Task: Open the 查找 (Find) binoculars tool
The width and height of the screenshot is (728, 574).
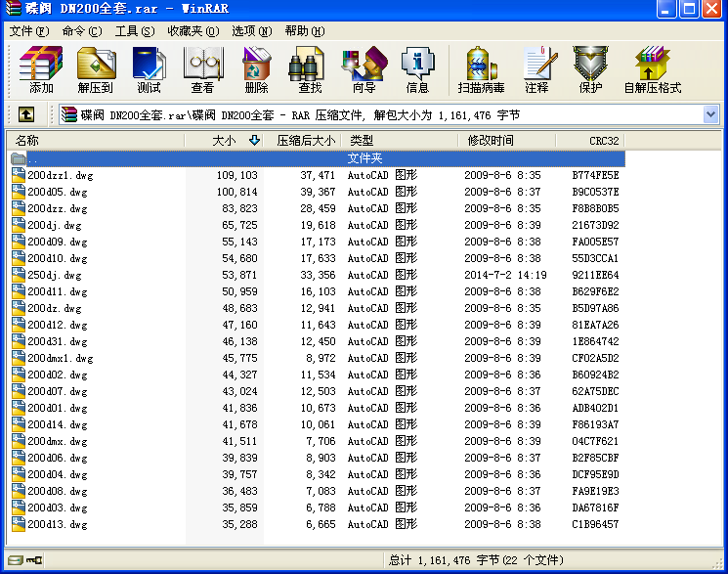Action: 310,69
